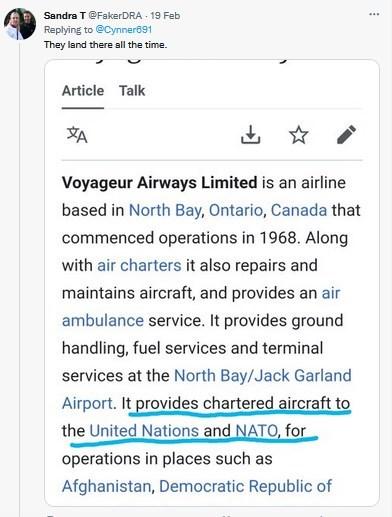Open the @FakerDRA handle
The width and height of the screenshot is (392, 517).
coord(115,15)
